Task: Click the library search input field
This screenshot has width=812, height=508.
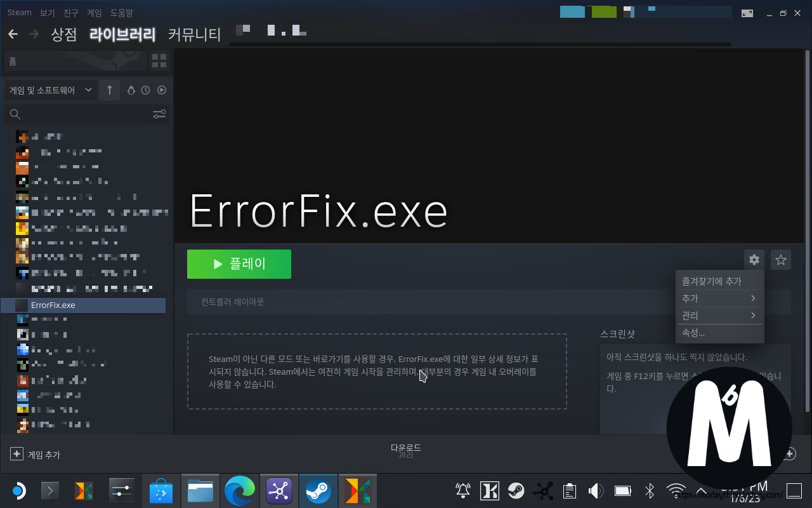Action: tap(86, 114)
